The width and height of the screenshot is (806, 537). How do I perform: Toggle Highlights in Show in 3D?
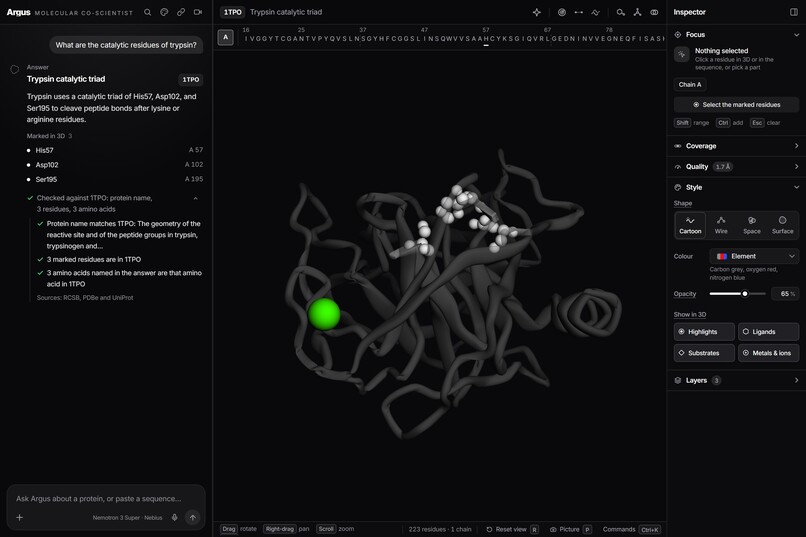[x=704, y=332]
